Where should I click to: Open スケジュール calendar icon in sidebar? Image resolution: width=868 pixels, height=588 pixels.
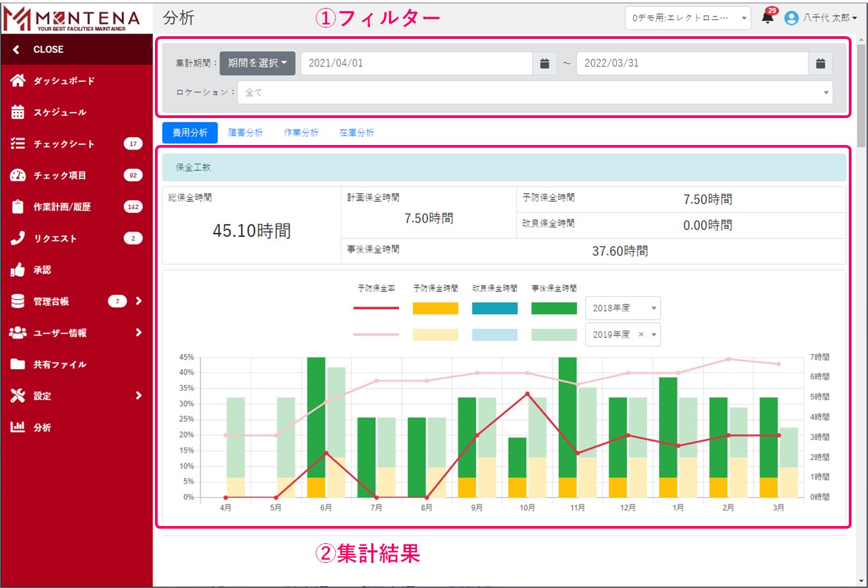(18, 112)
